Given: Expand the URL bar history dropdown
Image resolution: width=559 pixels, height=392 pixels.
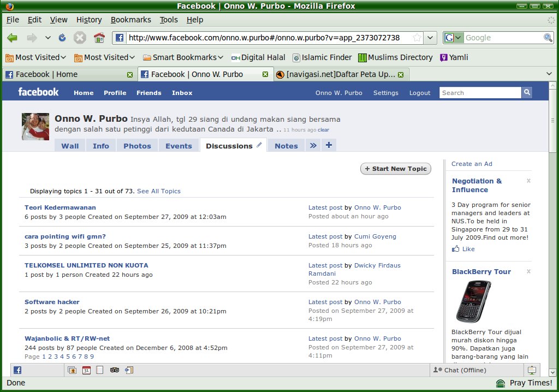Looking at the screenshot, I should click(431, 38).
